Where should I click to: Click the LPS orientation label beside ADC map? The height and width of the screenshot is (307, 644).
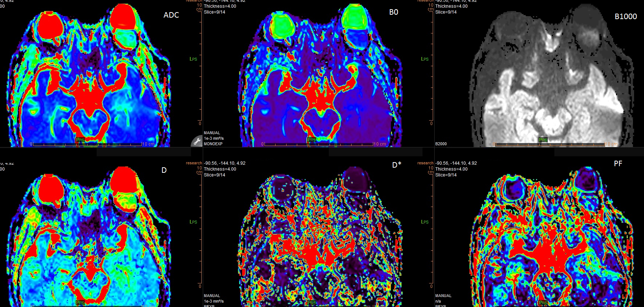193,59
